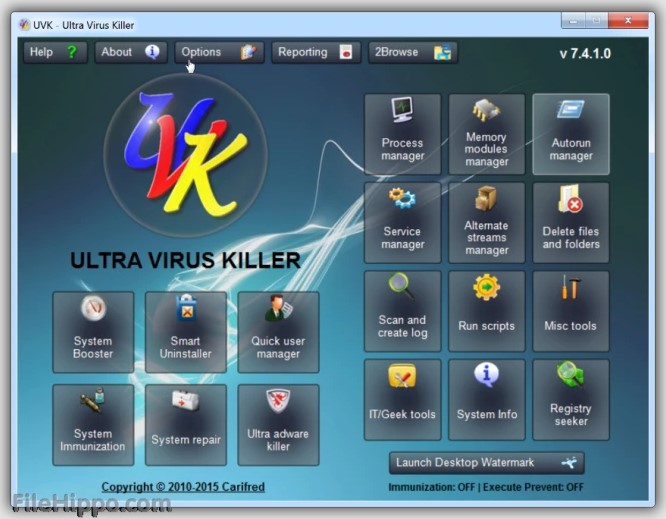This screenshot has width=666, height=519.
Task: Open Misc tools
Action: pos(571,311)
